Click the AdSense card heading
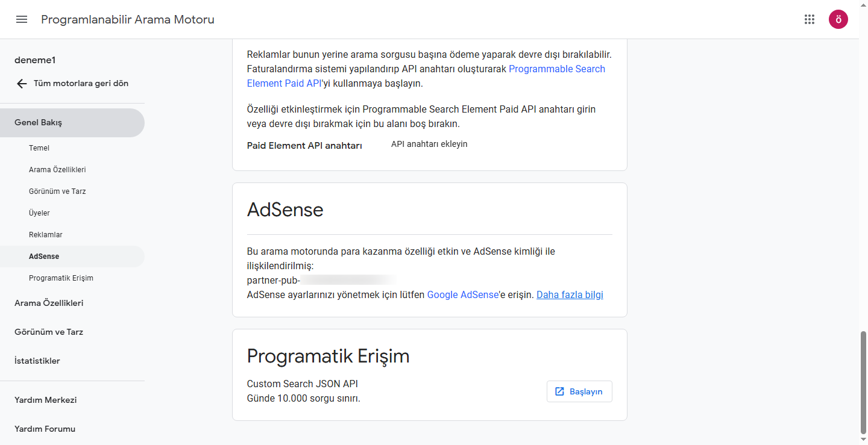The height and width of the screenshot is (445, 868). pyautogui.click(x=285, y=210)
